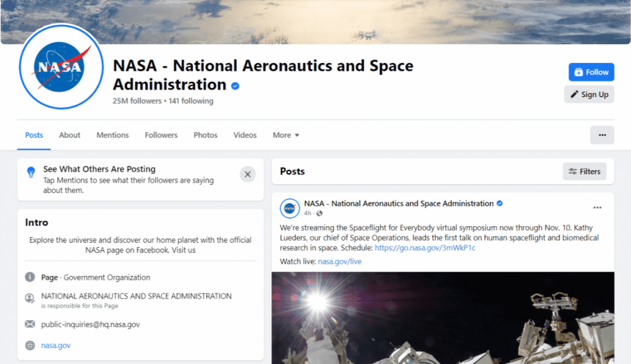The image size is (631, 364).
Task: Click the globe website icon in Intro
Action: (x=30, y=346)
